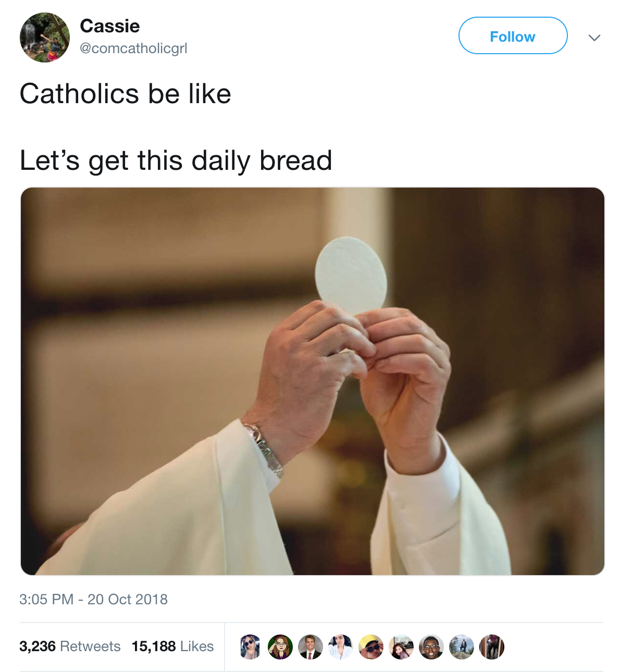Click the liker avatar with sunglasses selfie

tap(250, 647)
